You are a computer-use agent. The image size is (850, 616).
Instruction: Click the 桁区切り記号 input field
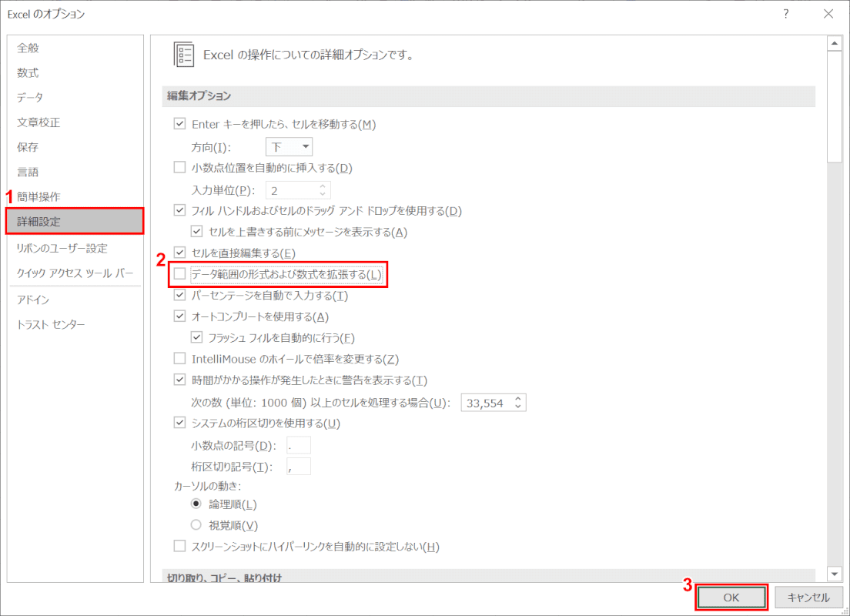click(x=299, y=467)
